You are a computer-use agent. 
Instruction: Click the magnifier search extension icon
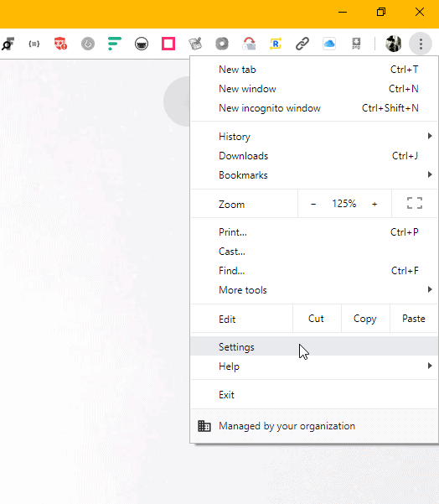tap(8, 44)
